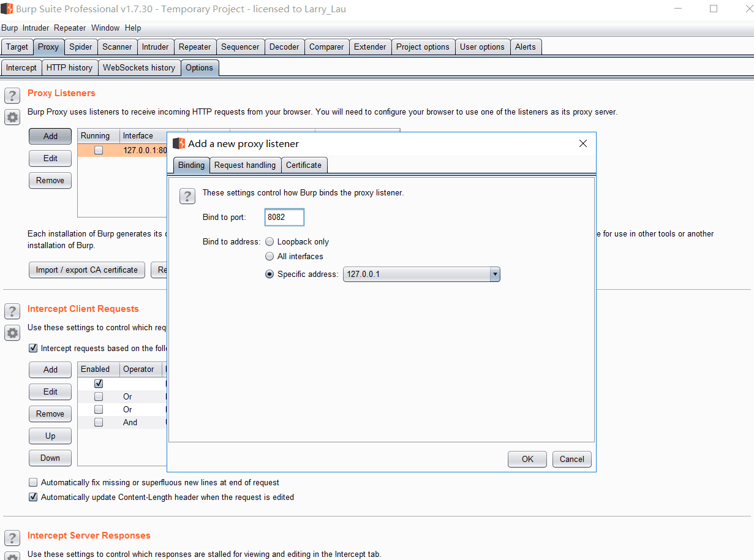The height and width of the screenshot is (560, 754).
Task: Move rule Up in intercept rules
Action: click(50, 436)
